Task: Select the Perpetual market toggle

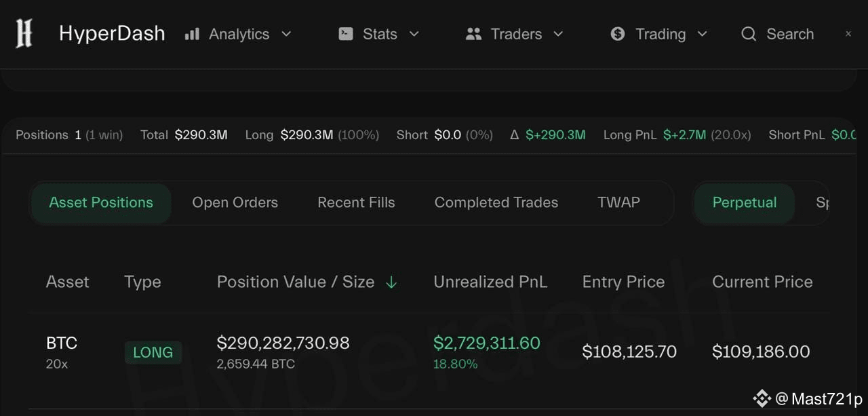Action: click(x=745, y=203)
